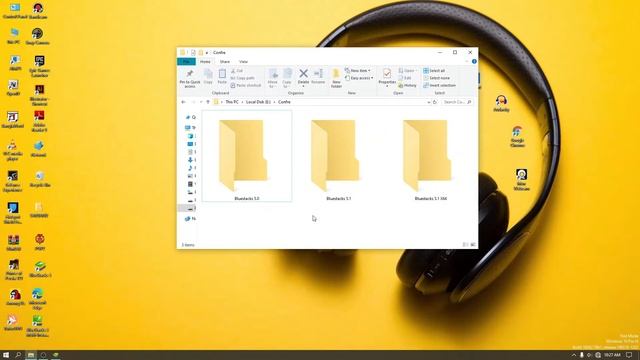This screenshot has width=640, height=360.
Task: Click the Quick access star in navigation pane
Action: point(188,117)
